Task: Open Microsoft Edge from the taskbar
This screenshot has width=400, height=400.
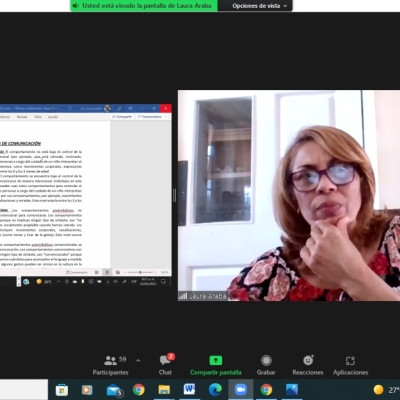Action: coord(215,389)
